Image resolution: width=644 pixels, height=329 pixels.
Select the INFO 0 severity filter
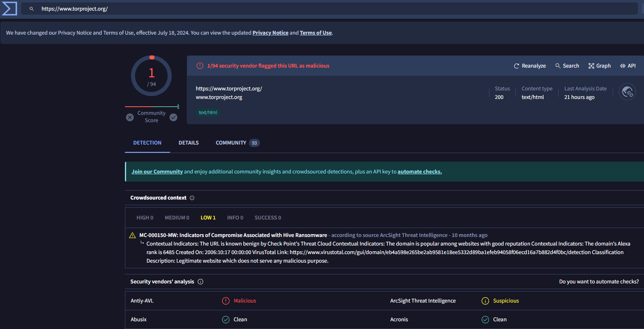(x=235, y=218)
